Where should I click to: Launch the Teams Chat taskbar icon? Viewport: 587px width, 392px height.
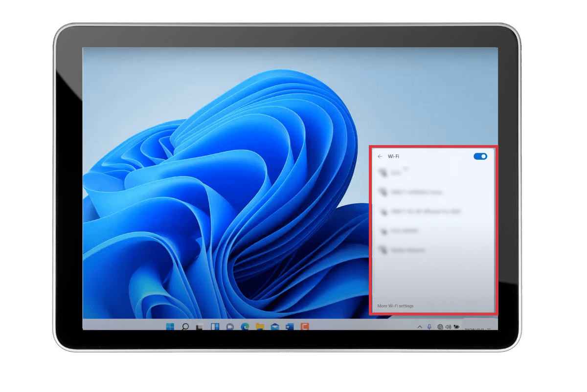pos(229,327)
